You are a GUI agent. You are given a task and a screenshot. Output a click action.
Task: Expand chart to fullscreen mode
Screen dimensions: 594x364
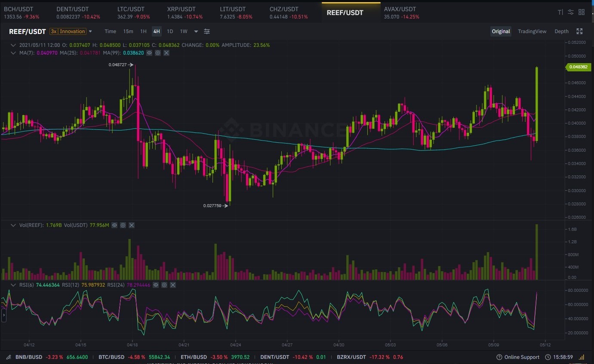pos(579,31)
